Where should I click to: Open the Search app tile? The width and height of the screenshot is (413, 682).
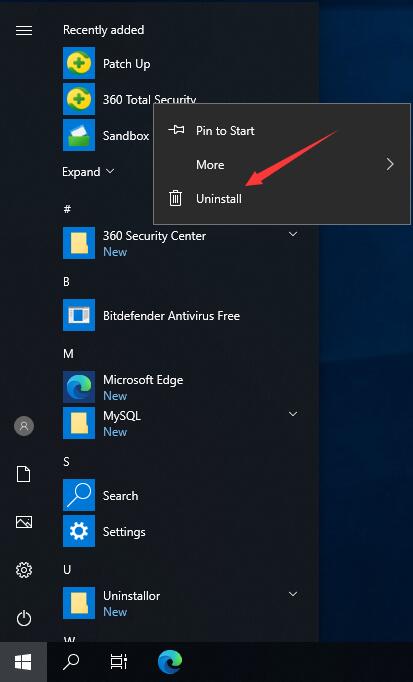pos(79,495)
